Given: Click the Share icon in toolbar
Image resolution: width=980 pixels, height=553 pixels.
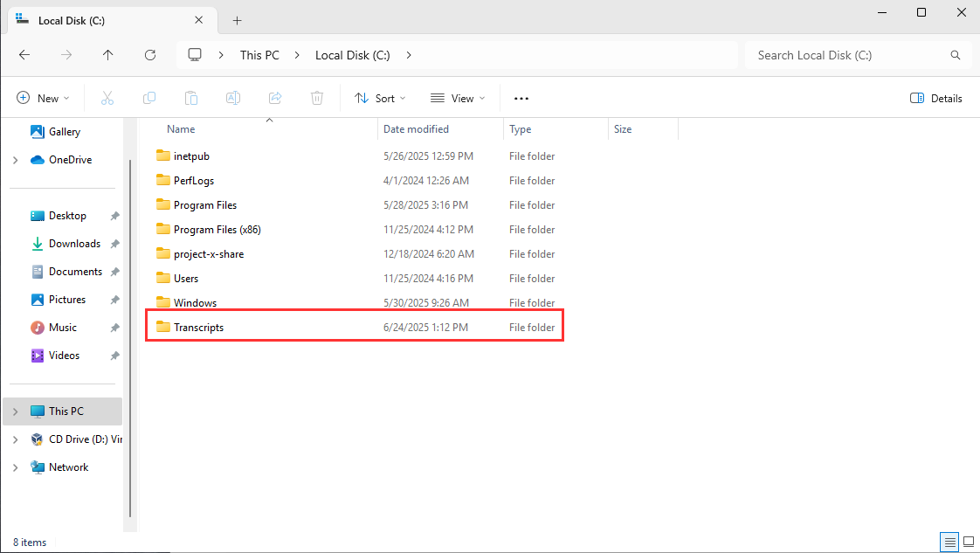Looking at the screenshot, I should [x=275, y=99].
